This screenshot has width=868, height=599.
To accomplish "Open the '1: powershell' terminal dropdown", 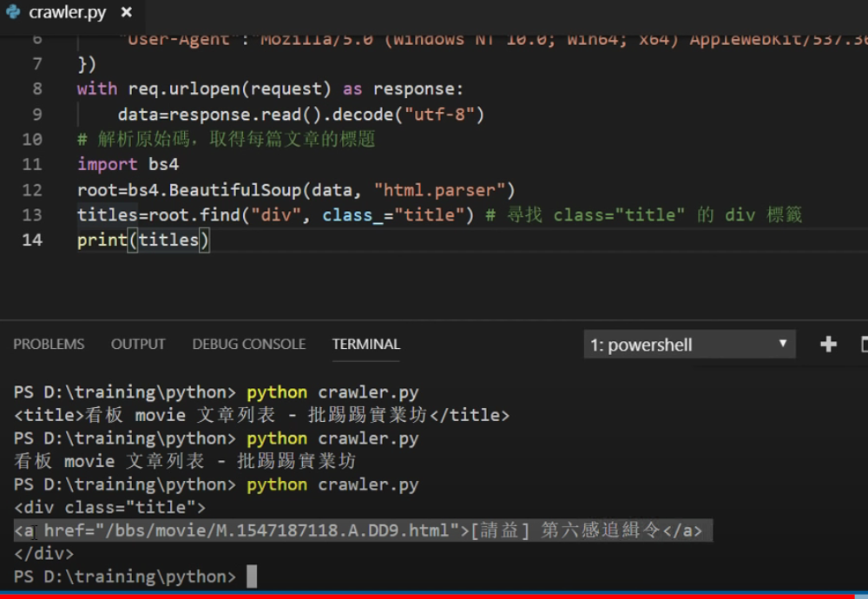I will [690, 345].
